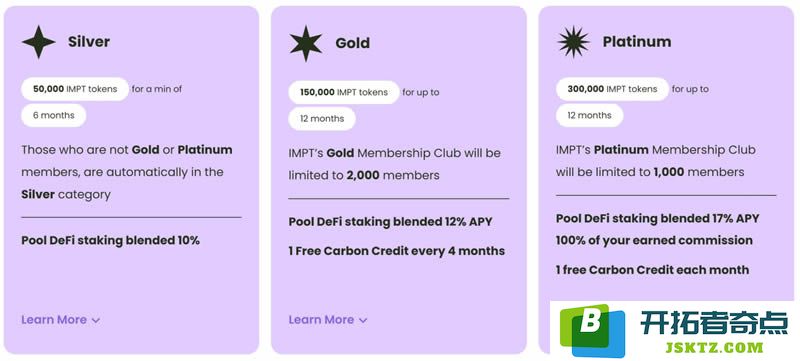
Task: Click 1 Free Carbon Credit every 4 months
Action: pos(396,251)
